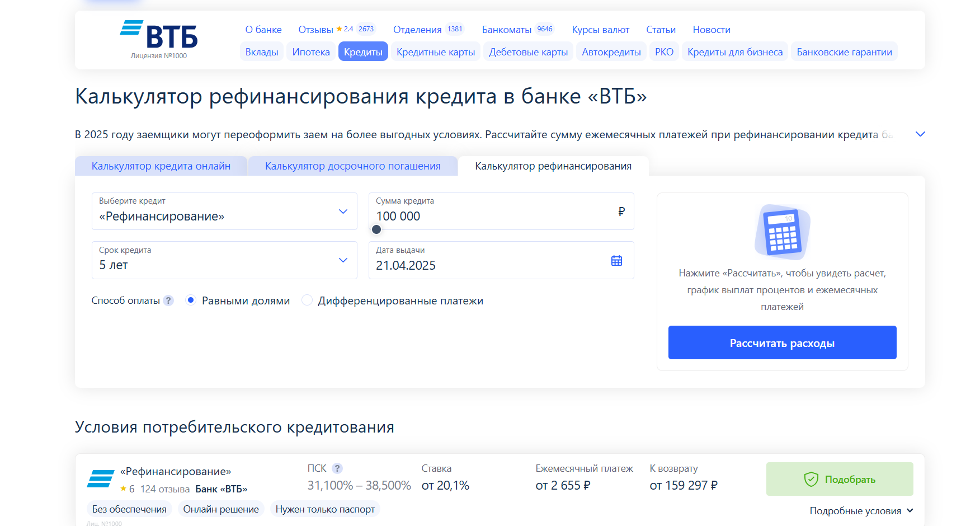
Task: Click the loan amount slider handle
Action: point(376,229)
